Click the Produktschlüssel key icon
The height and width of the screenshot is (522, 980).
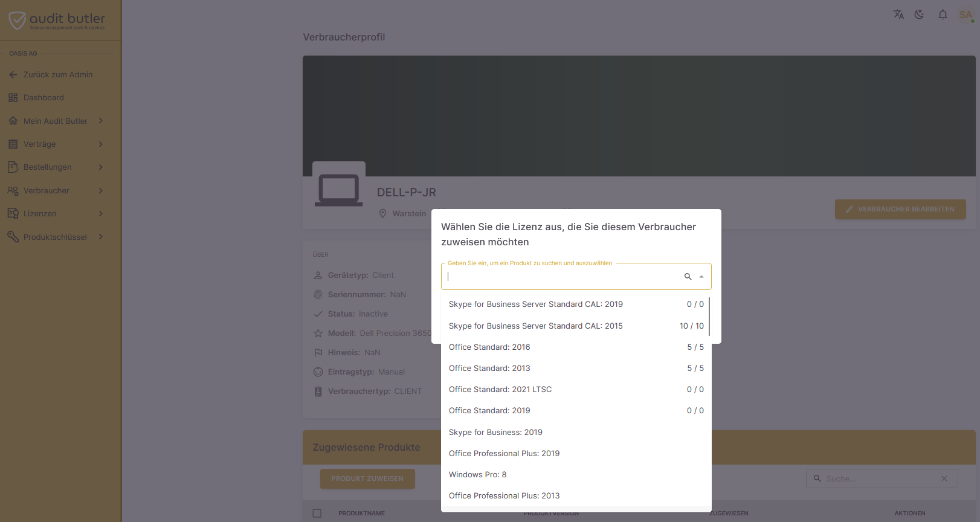(x=13, y=237)
